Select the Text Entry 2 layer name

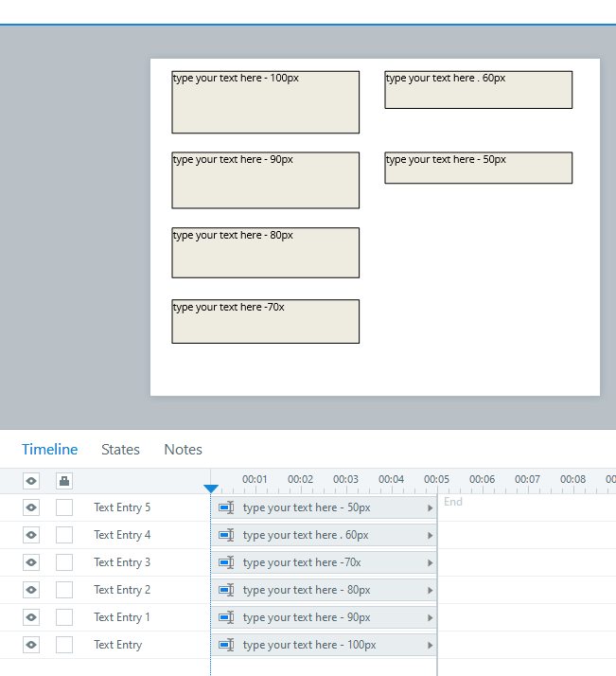tap(122, 590)
